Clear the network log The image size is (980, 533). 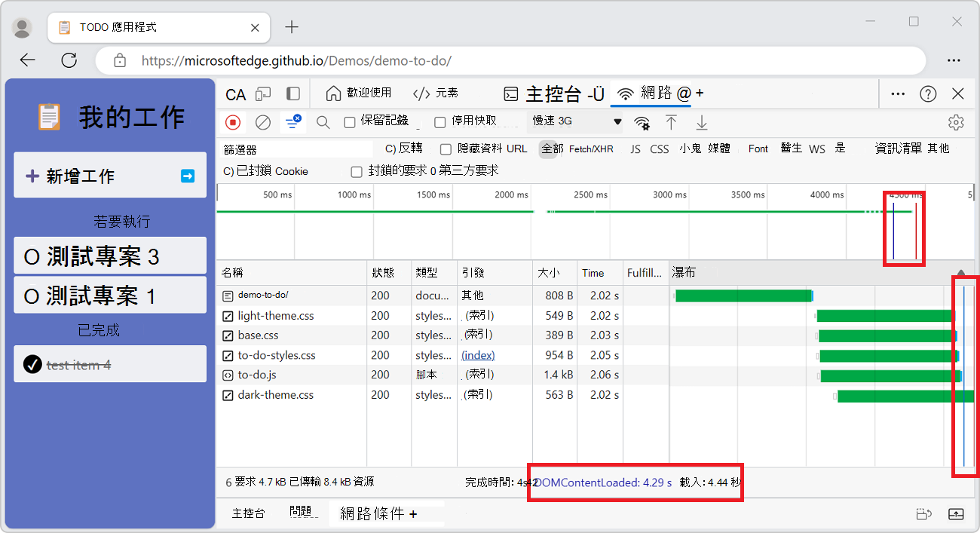click(x=264, y=121)
